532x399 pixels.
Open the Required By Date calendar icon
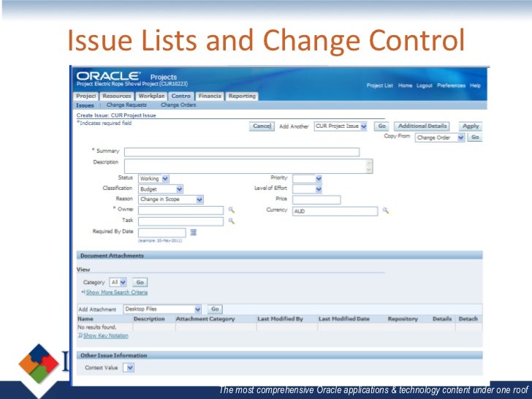194,232
